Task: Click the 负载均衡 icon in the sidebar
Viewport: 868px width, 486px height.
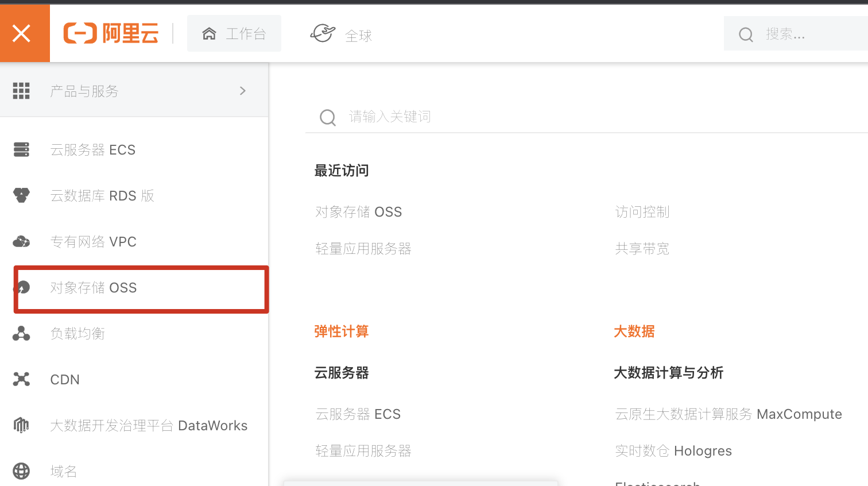Action: coord(21,334)
